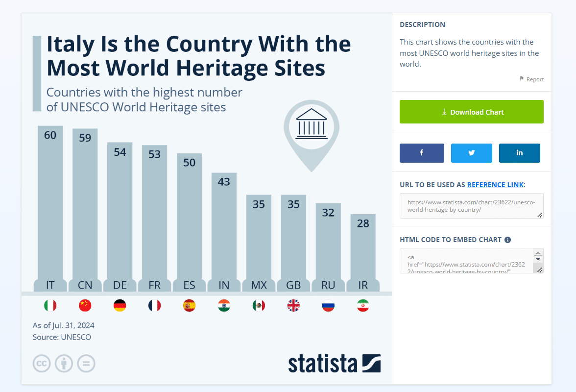The width and height of the screenshot is (576, 392).
Task: Select the China flag icon
Action: coord(85,305)
